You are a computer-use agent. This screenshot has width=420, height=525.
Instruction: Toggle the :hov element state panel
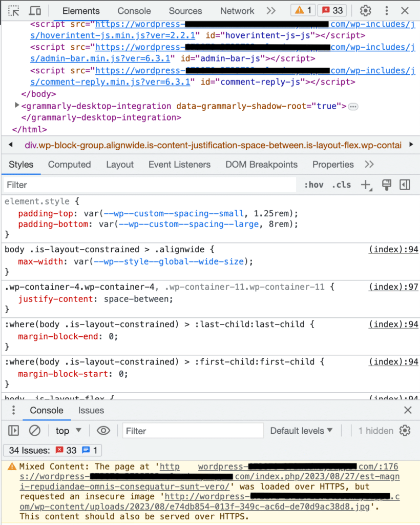313,185
